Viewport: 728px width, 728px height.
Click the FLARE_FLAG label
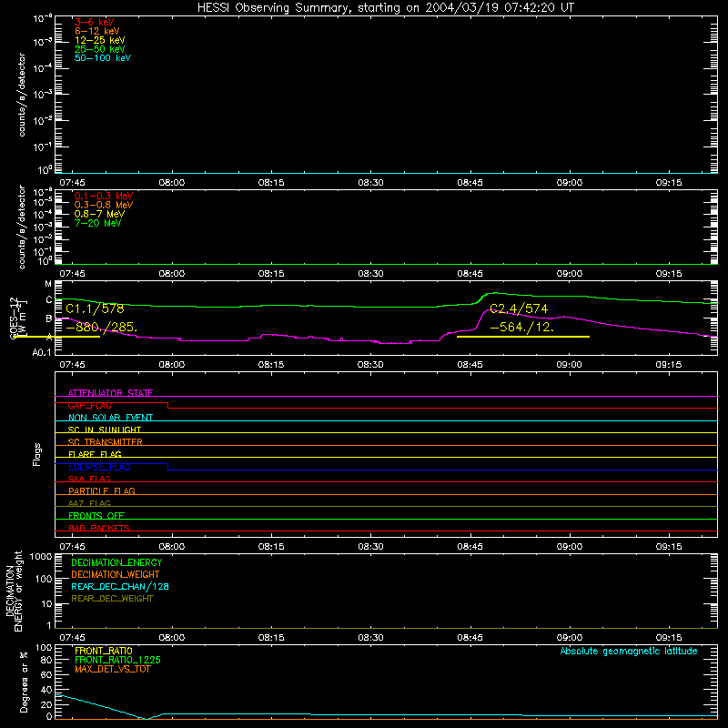(95, 454)
